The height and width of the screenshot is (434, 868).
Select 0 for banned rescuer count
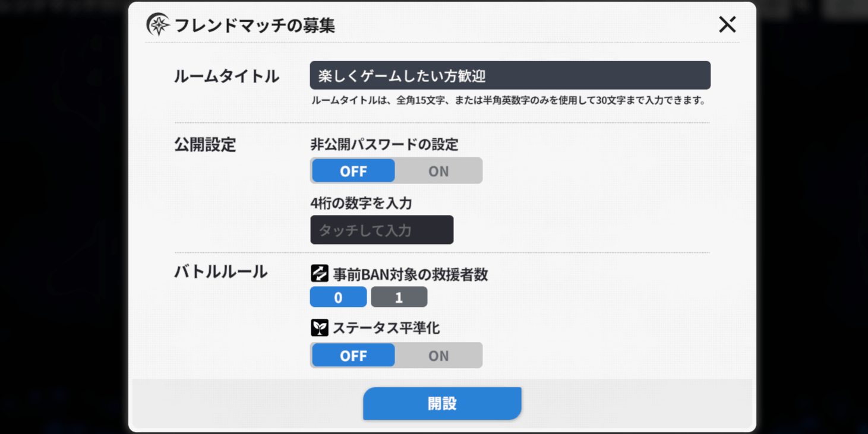click(337, 297)
